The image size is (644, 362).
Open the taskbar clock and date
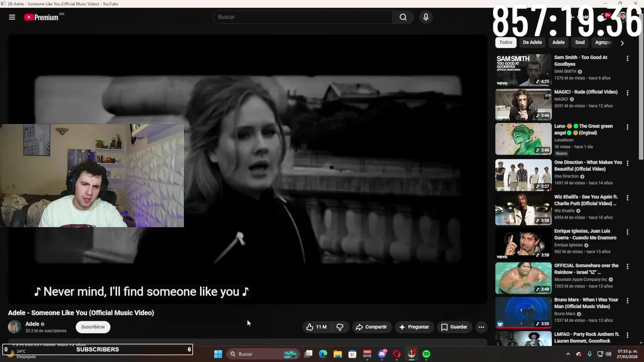tap(627, 354)
